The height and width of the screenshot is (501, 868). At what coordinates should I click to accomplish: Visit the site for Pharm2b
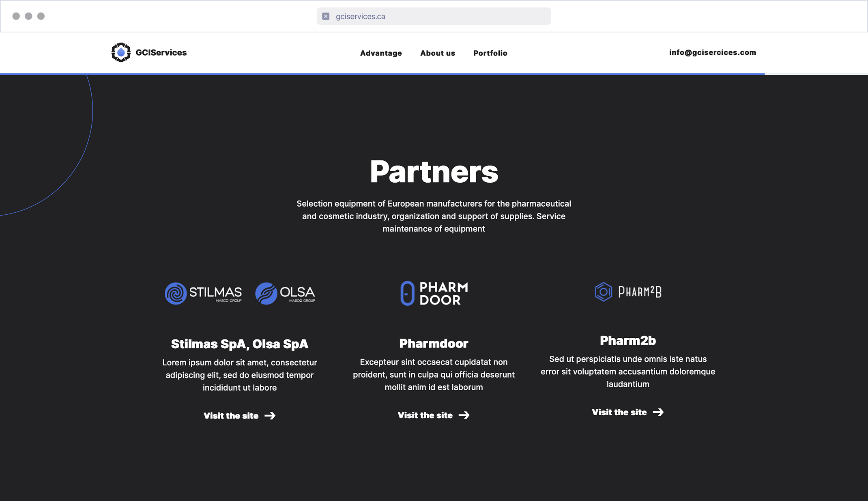coord(628,412)
